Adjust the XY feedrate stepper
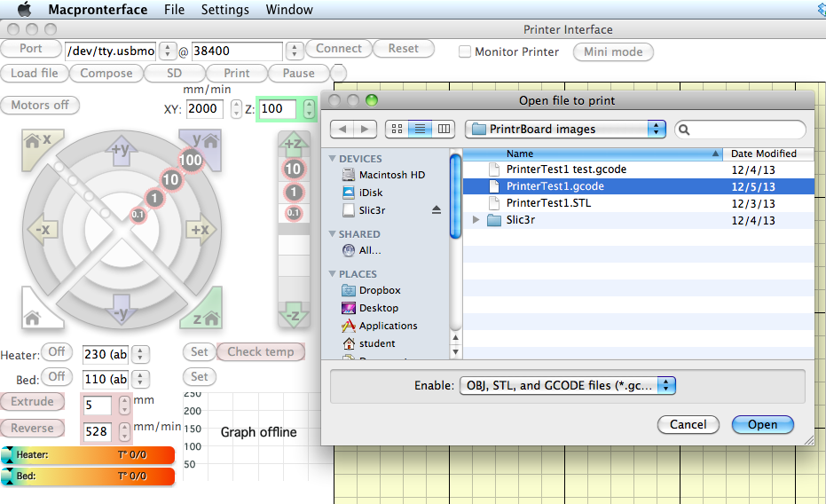The width and height of the screenshot is (826, 504). [236, 109]
